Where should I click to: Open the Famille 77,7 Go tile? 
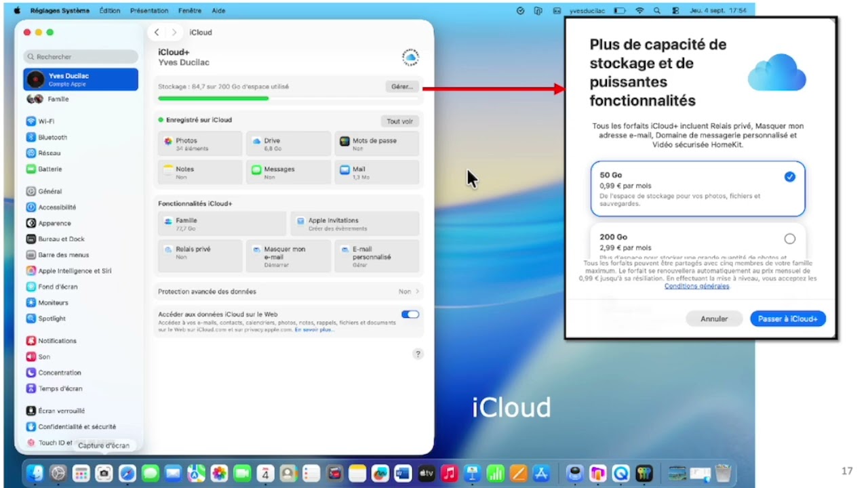pyautogui.click(x=222, y=224)
